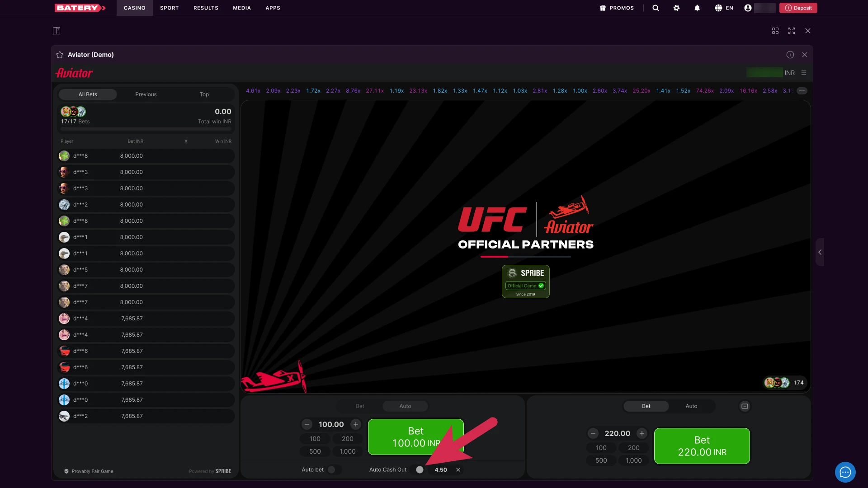Click the Batery logo
Image resolution: width=868 pixels, height=488 pixels.
80,8
